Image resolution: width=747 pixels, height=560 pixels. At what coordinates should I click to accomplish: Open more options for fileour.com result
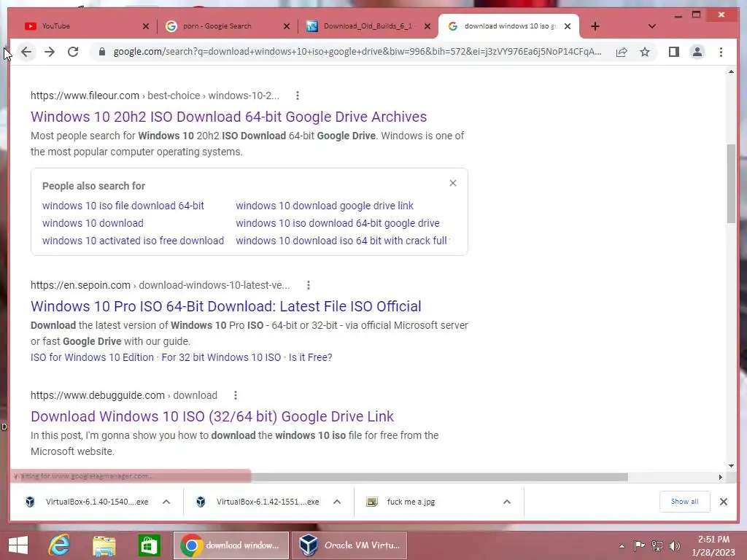(298, 96)
